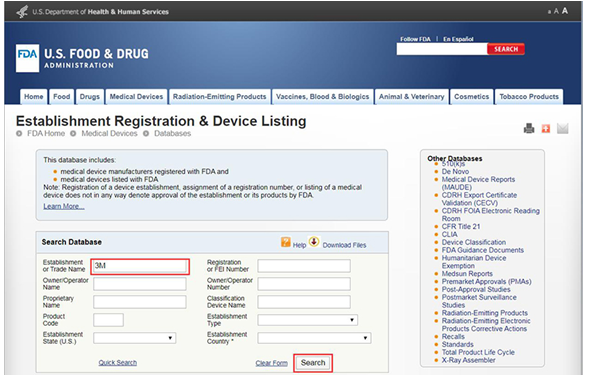Open De Novo database link
The width and height of the screenshot is (591, 386).
[455, 172]
